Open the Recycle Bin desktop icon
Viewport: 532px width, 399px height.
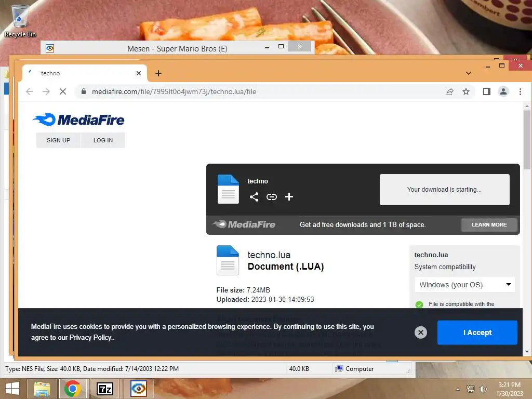tap(20, 21)
